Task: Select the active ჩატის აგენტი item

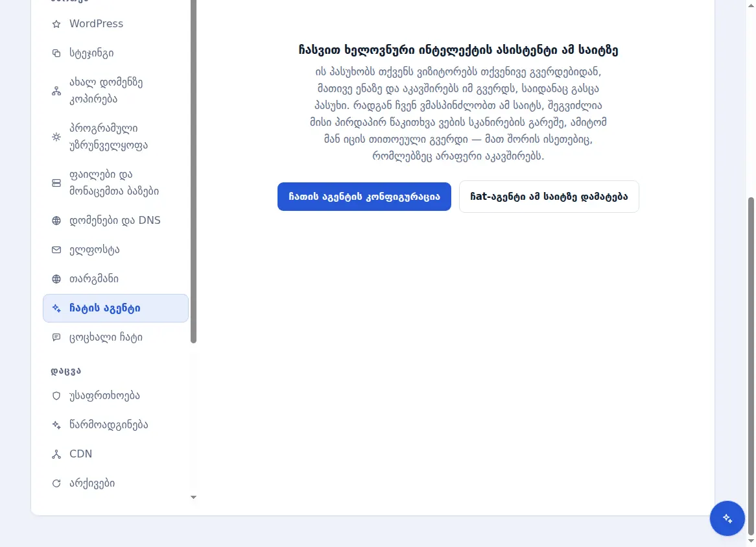Action: pyautogui.click(x=115, y=308)
